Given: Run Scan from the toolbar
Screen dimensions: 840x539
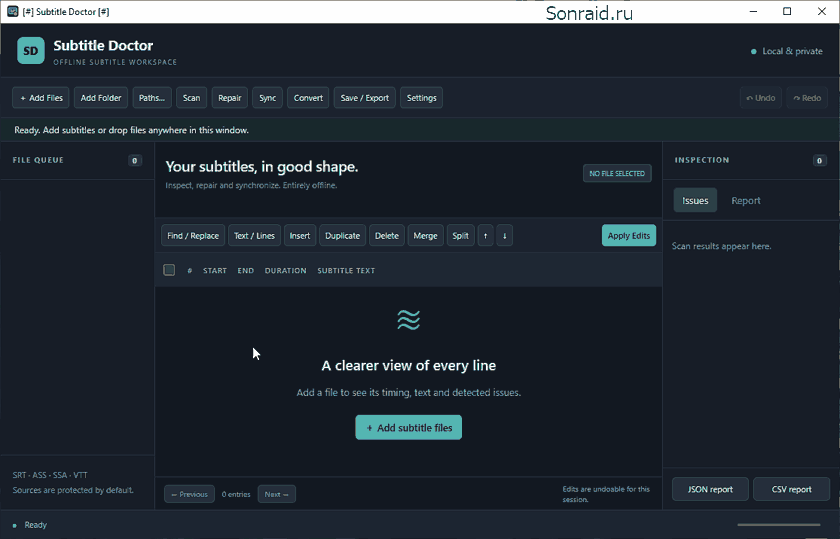Looking at the screenshot, I should (x=191, y=98).
